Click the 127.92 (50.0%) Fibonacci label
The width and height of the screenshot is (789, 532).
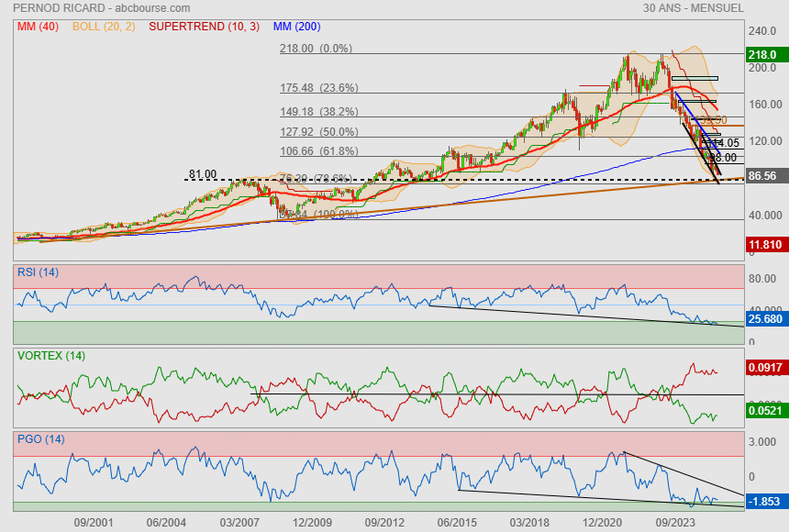click(x=319, y=132)
